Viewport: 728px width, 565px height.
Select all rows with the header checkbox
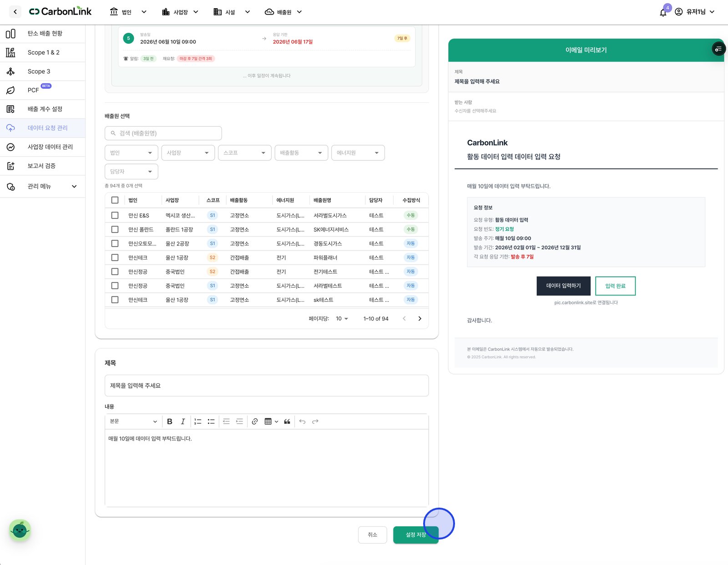(x=115, y=200)
